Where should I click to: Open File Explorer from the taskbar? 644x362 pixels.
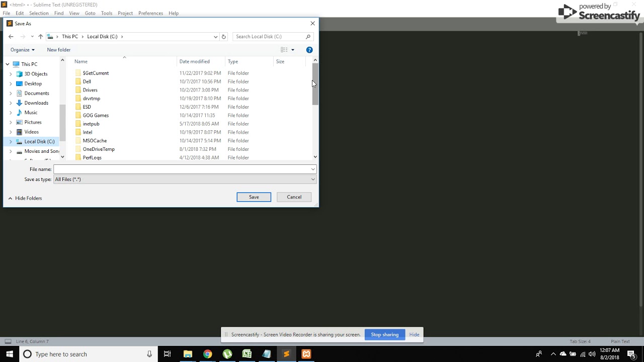click(188, 354)
